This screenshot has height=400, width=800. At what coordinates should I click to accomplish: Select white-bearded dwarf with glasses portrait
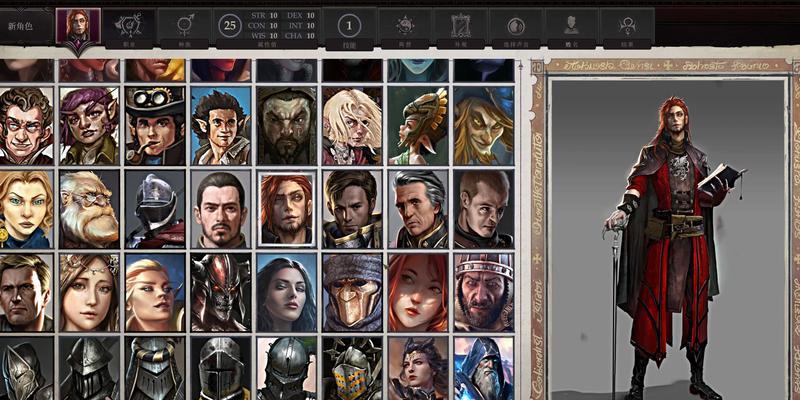pyautogui.click(x=89, y=209)
